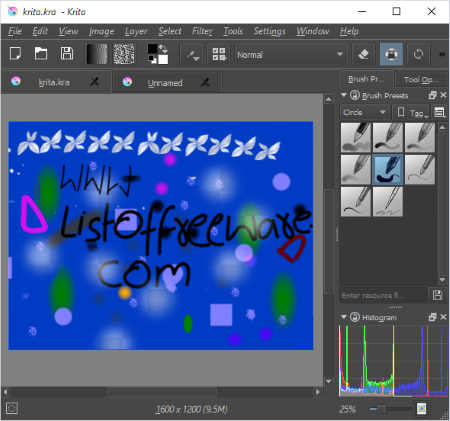450x421 pixels.
Task: Open the File menu
Action: point(15,31)
